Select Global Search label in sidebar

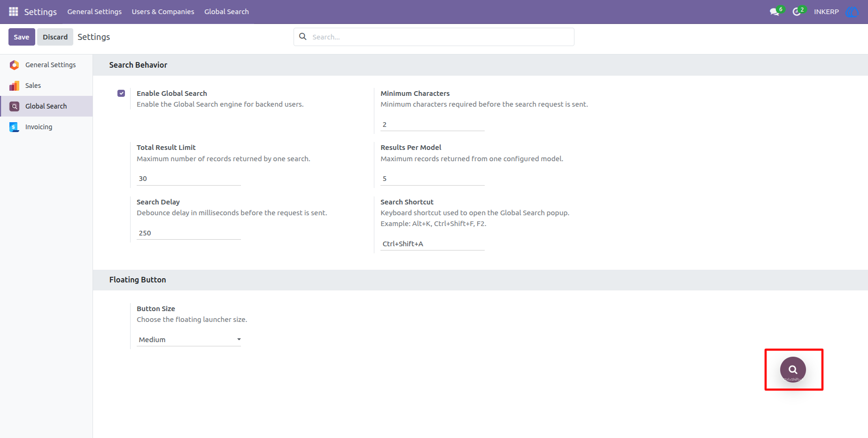coord(46,106)
